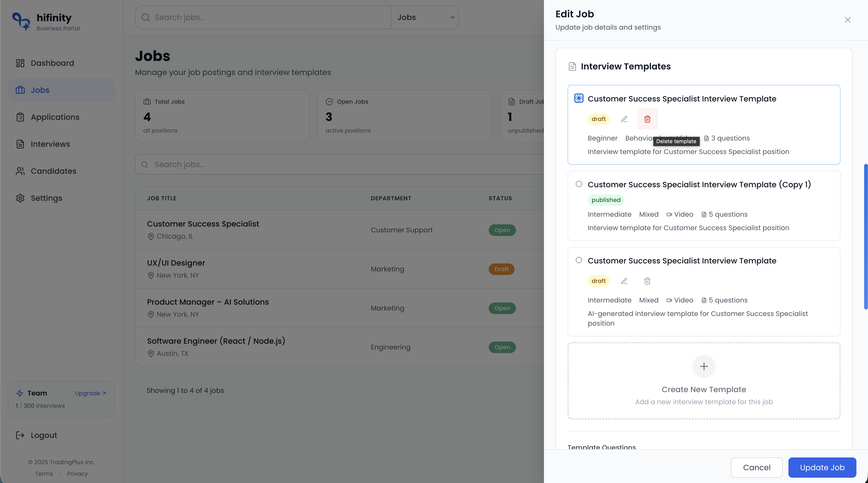Click the Logout icon in the sidebar
This screenshot has width=868, height=483.
[20, 435]
